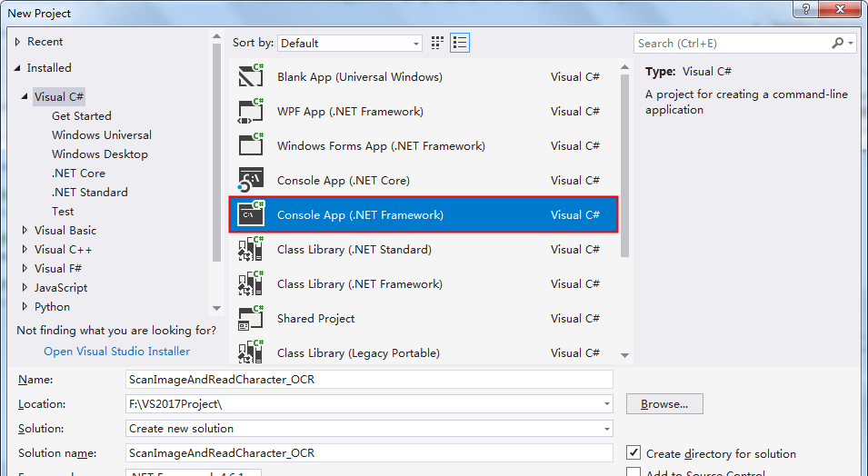Select 'Class Library (.NET Framework)' template name

360,284
